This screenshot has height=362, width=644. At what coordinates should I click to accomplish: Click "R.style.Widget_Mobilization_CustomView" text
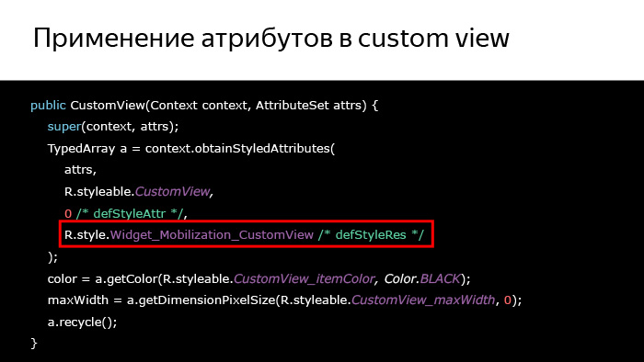pos(189,235)
